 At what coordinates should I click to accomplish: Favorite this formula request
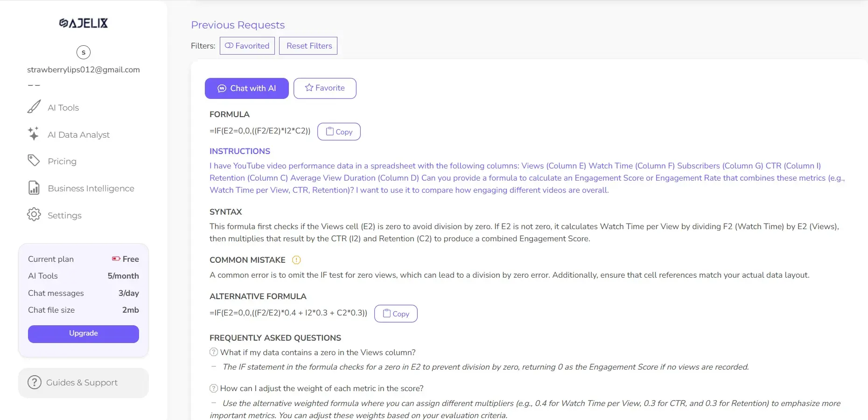point(325,88)
